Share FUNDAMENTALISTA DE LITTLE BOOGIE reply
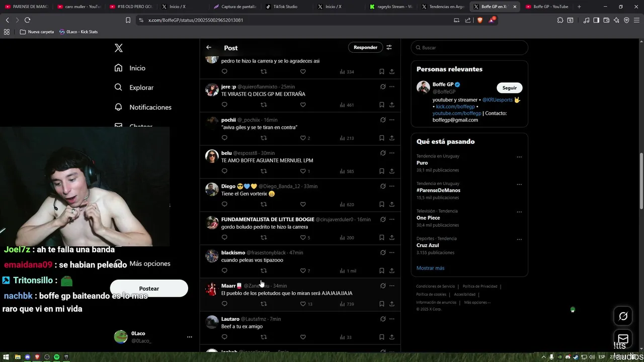Image resolution: width=644 pixels, height=362 pixels. tap(392, 237)
